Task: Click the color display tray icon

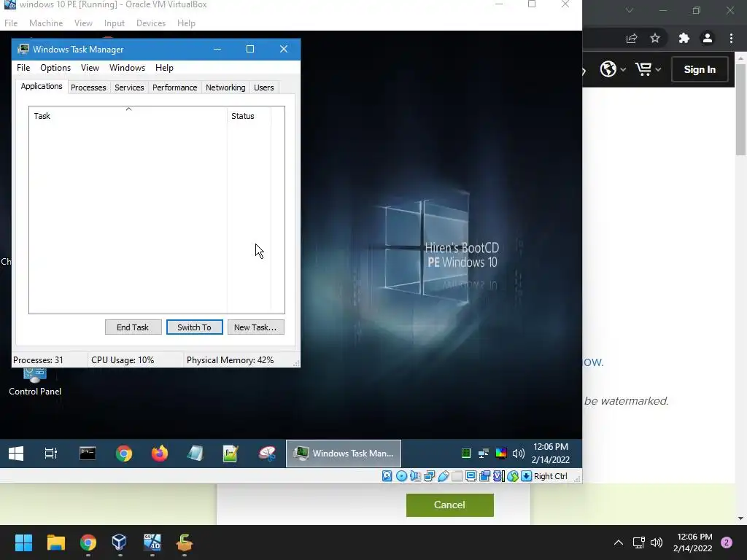Action: click(500, 454)
